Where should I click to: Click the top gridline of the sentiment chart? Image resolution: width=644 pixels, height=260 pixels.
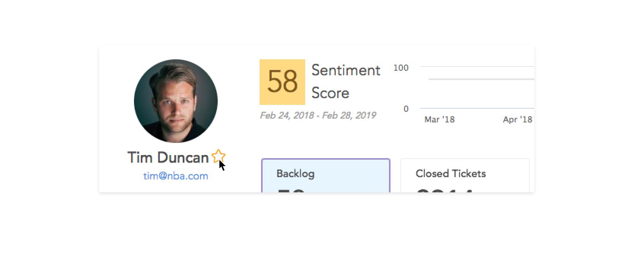point(477,67)
